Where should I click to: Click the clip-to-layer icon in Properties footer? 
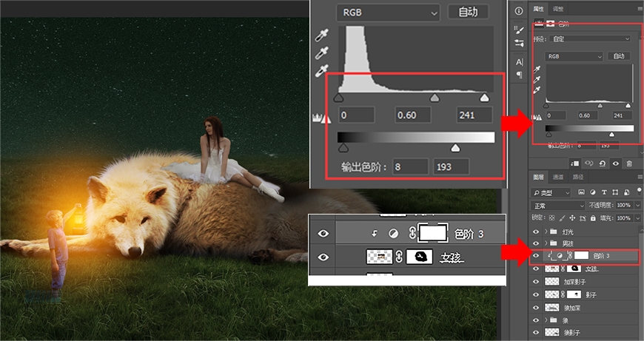575,163
